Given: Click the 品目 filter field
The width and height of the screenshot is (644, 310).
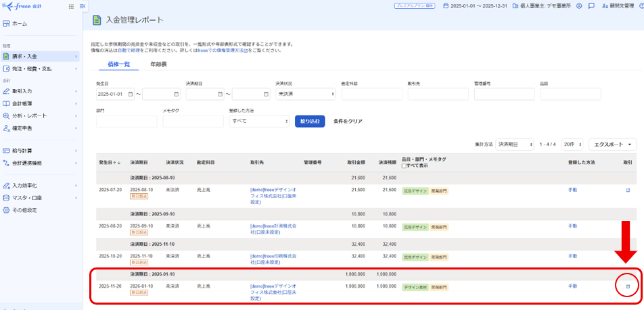Looking at the screenshot, I should tap(570, 94).
